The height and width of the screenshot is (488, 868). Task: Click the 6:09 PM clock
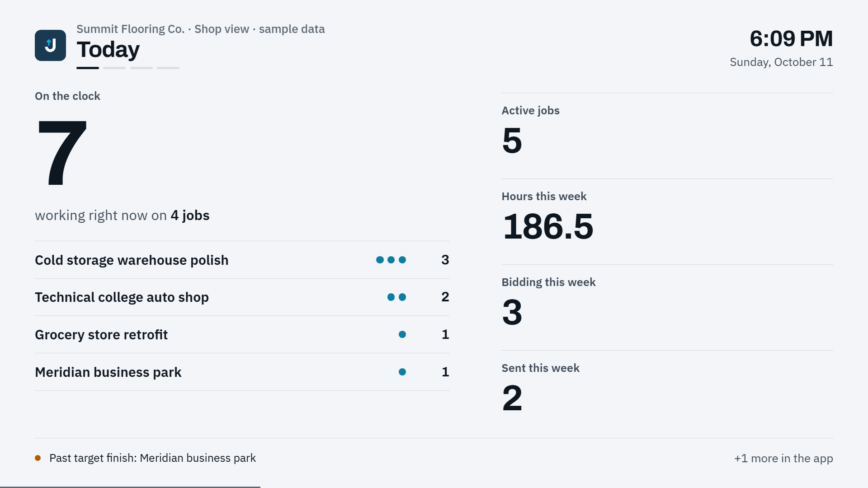(791, 38)
